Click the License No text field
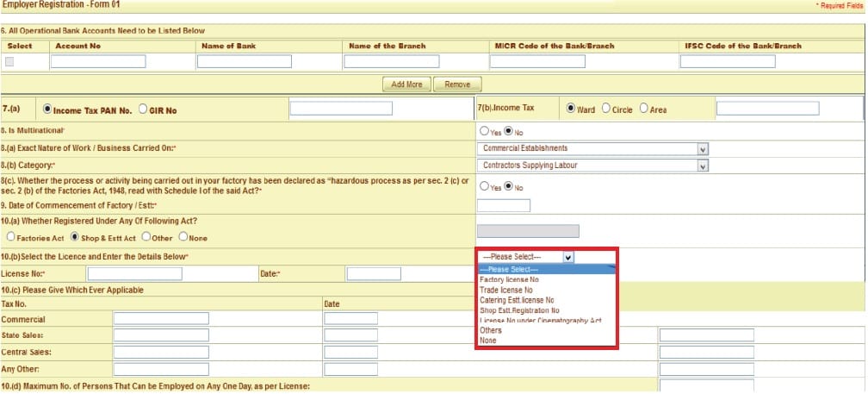Image resolution: width=868 pixels, height=394 pixels. (x=133, y=273)
